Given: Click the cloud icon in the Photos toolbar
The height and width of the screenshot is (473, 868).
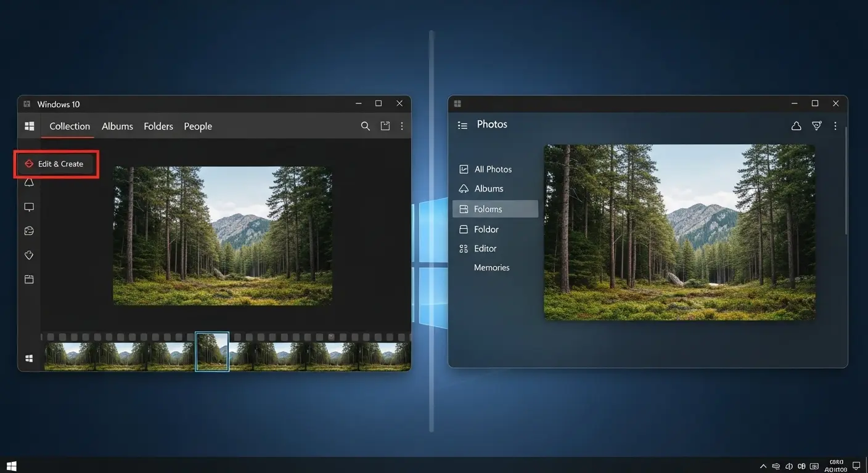Looking at the screenshot, I should pyautogui.click(x=795, y=126).
